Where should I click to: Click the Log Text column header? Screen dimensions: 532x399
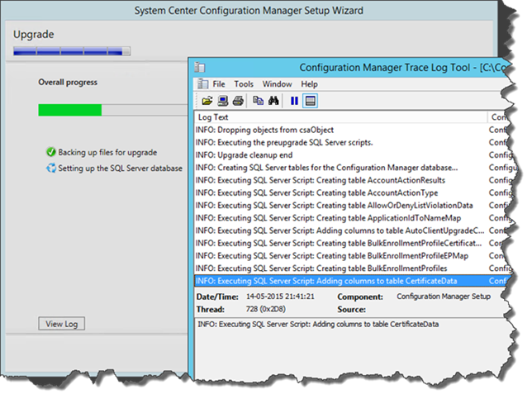point(341,117)
